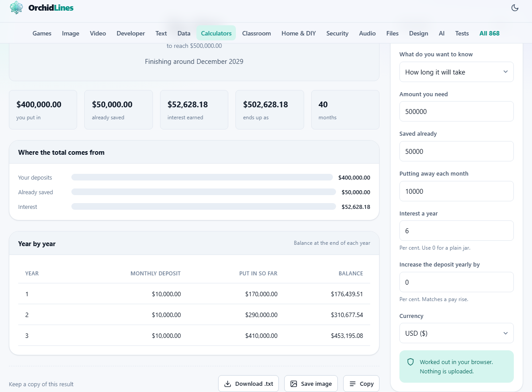This screenshot has height=392, width=532.
Task: Open the Audio category
Action: 368,33
